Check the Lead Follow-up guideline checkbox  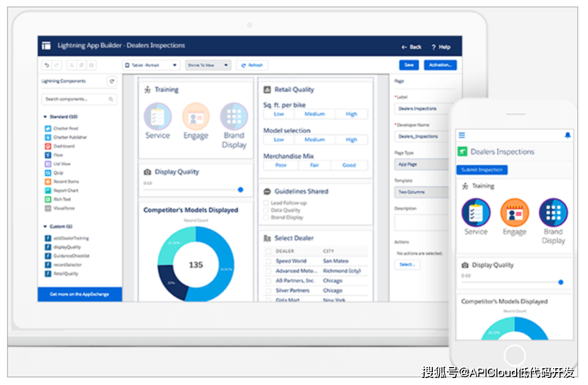coord(266,203)
